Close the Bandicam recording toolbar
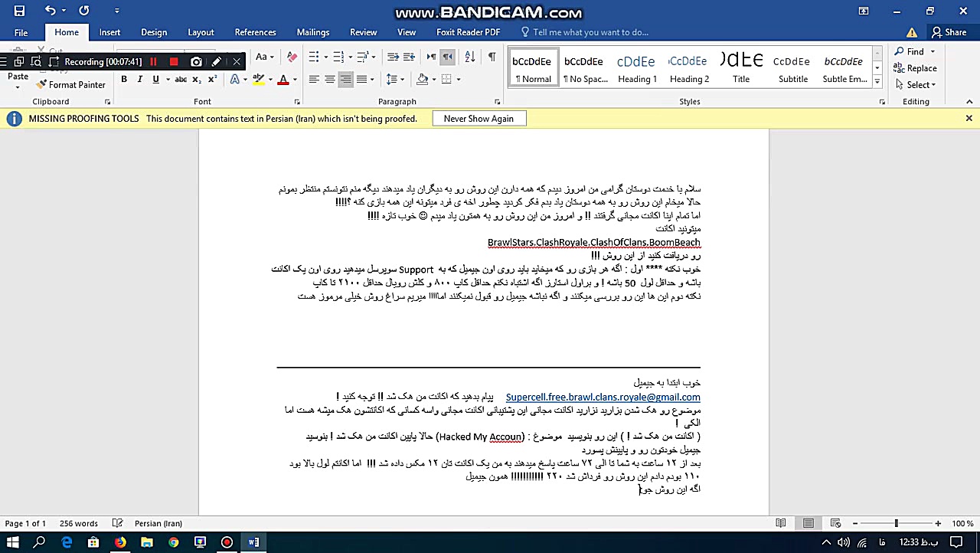980x553 pixels. tap(237, 61)
